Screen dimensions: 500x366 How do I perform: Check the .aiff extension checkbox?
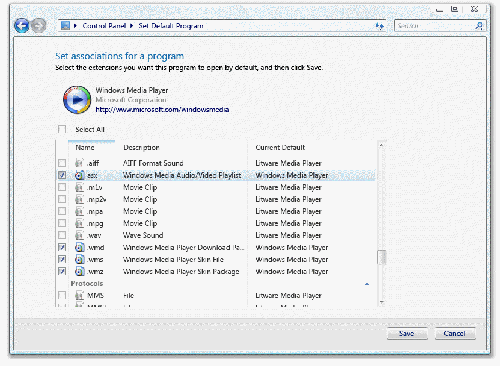click(x=62, y=163)
